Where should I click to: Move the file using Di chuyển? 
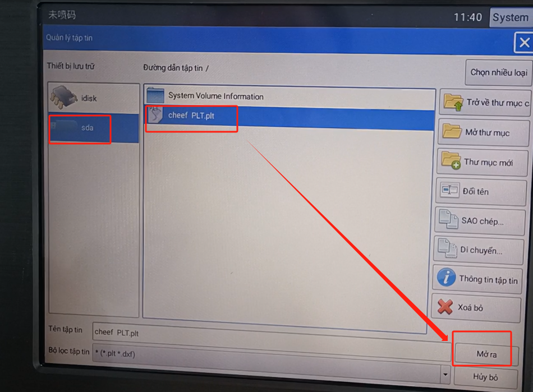[480, 250]
